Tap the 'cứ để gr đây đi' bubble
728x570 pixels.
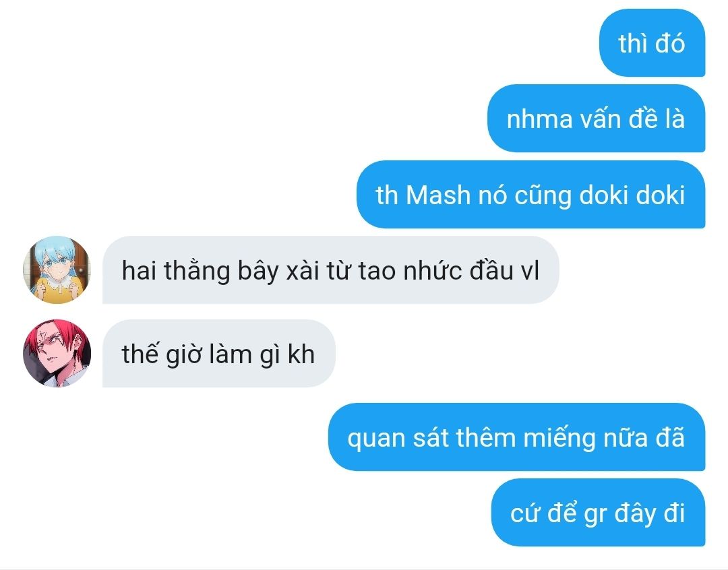click(x=598, y=513)
